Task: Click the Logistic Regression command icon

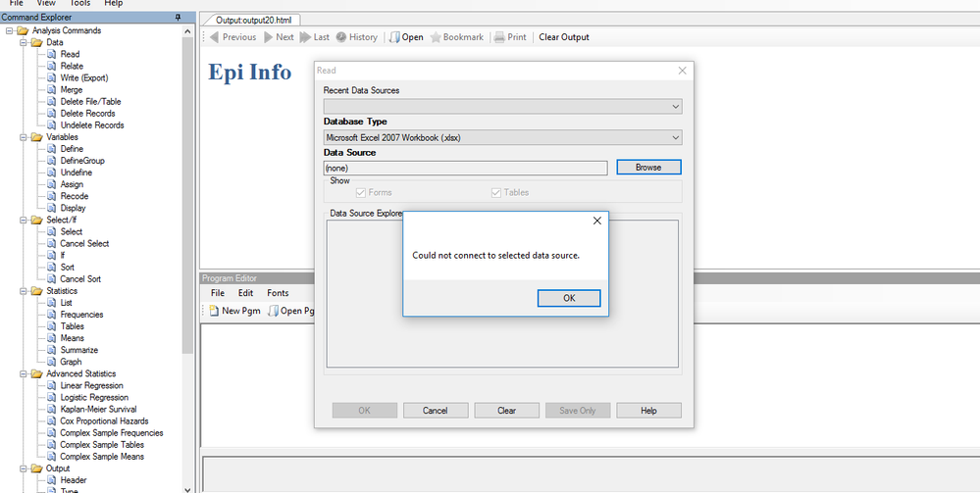Action: pos(51,397)
